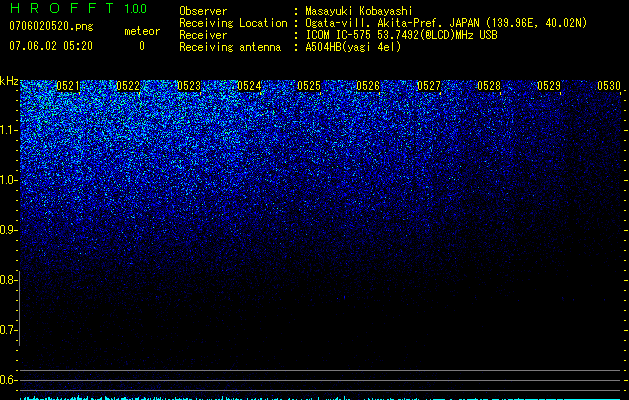Click the name Masayuki Kobayashi
This screenshot has height=400, width=629.
[x=359, y=11]
